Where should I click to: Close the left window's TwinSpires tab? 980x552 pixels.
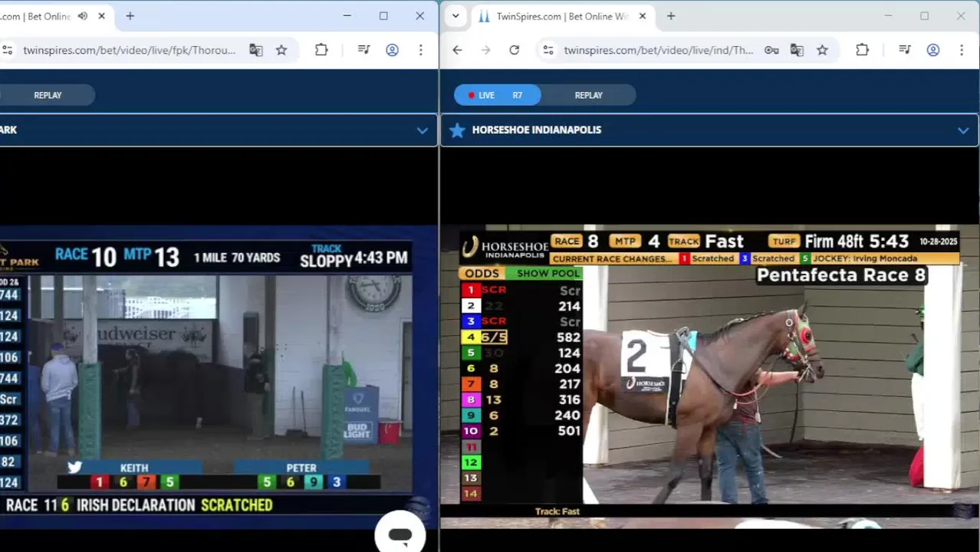(101, 16)
